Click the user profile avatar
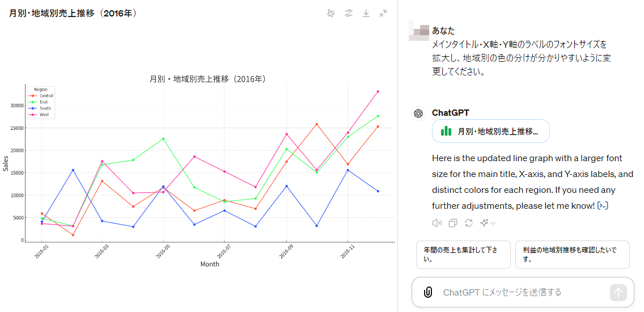 pyautogui.click(x=418, y=31)
